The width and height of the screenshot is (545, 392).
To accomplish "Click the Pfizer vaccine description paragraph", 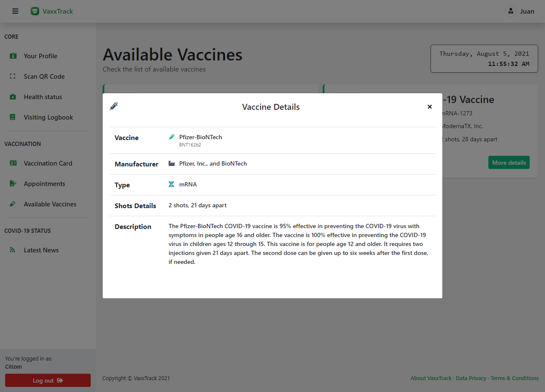I will (298, 244).
